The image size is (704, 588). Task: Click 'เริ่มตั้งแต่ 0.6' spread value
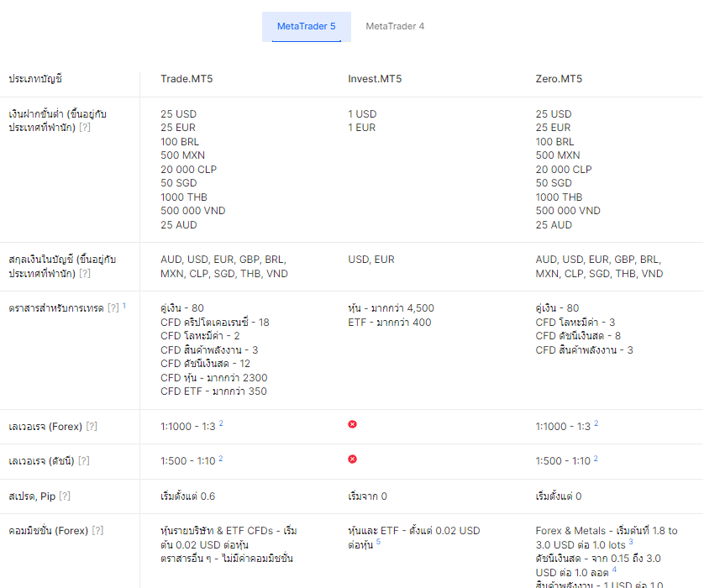(188, 496)
